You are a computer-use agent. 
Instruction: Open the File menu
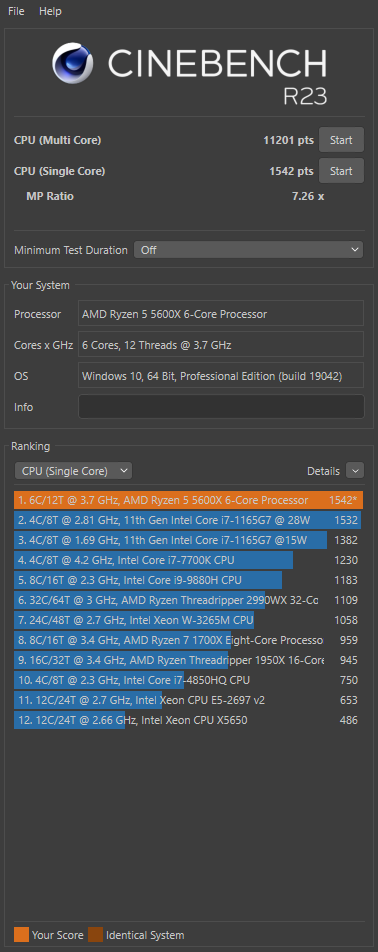(x=16, y=11)
